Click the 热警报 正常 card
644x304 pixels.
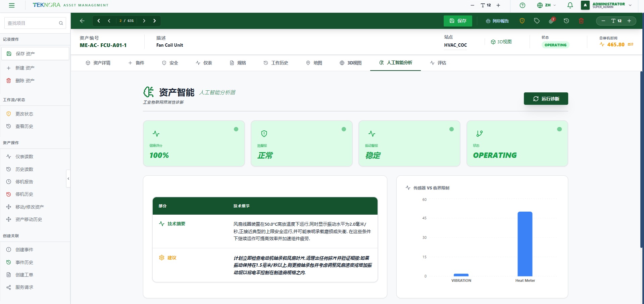pyautogui.click(x=302, y=143)
